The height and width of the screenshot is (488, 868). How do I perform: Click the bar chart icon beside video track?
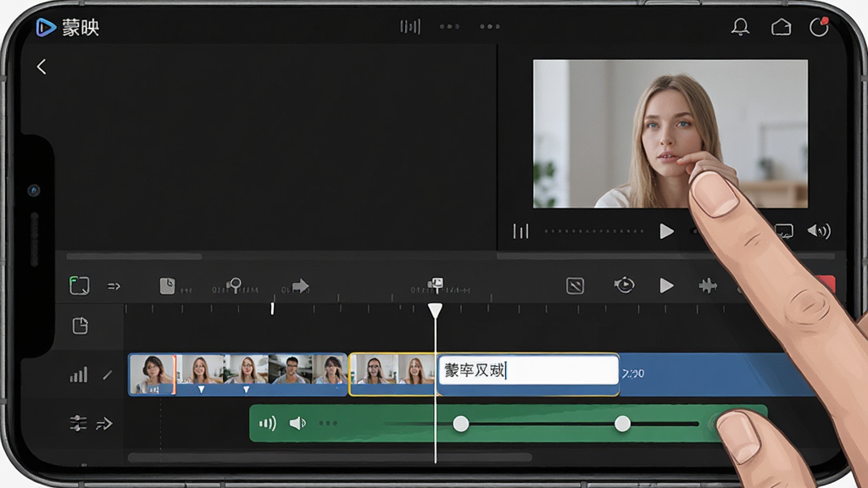pyautogui.click(x=79, y=374)
